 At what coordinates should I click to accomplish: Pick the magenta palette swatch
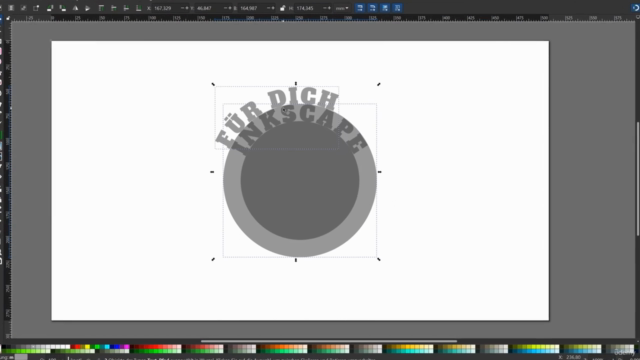click(x=127, y=347)
